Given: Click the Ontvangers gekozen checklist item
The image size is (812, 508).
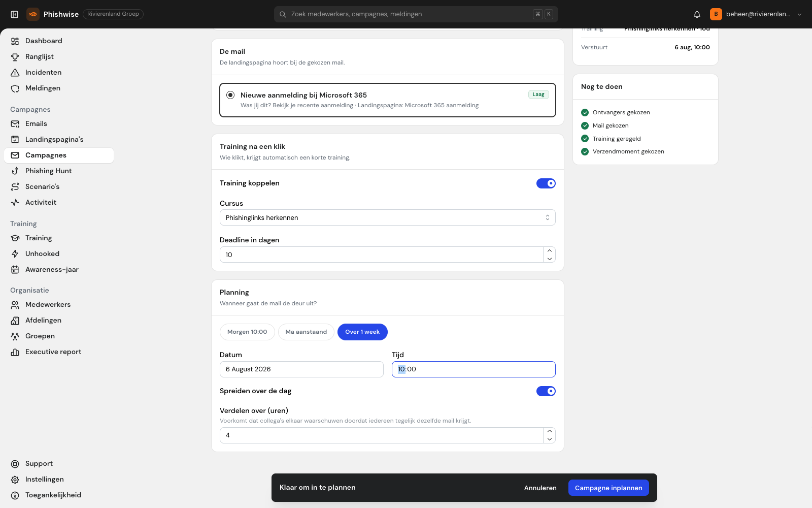Looking at the screenshot, I should pyautogui.click(x=616, y=112).
